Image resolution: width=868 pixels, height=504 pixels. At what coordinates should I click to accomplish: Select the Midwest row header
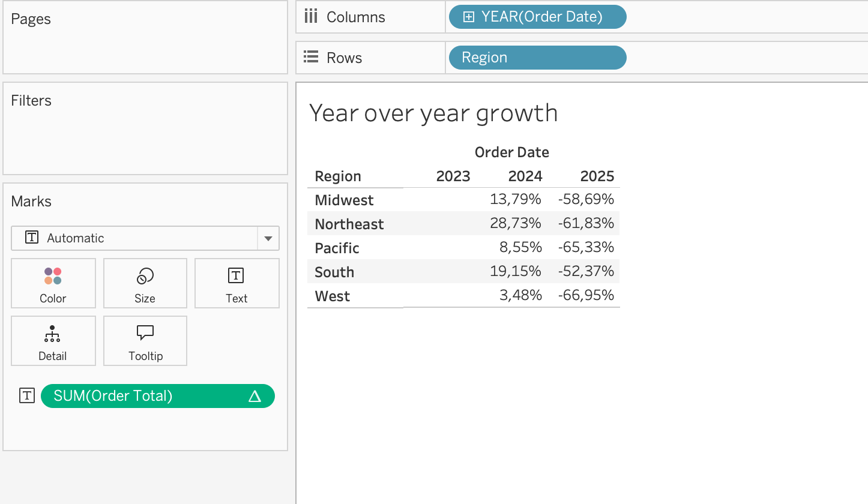(344, 200)
